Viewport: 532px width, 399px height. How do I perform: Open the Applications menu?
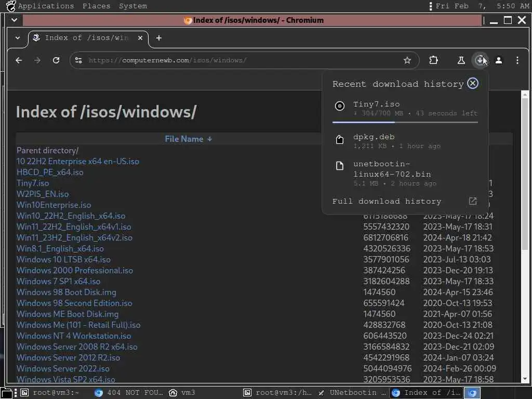click(46, 6)
